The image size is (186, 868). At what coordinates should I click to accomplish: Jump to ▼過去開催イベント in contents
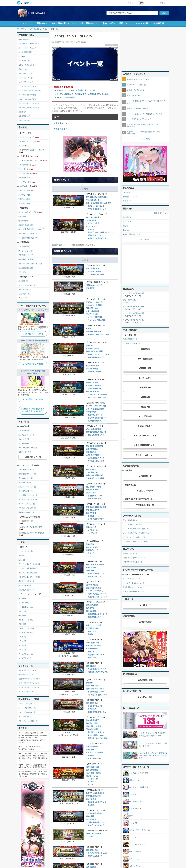(62, 129)
